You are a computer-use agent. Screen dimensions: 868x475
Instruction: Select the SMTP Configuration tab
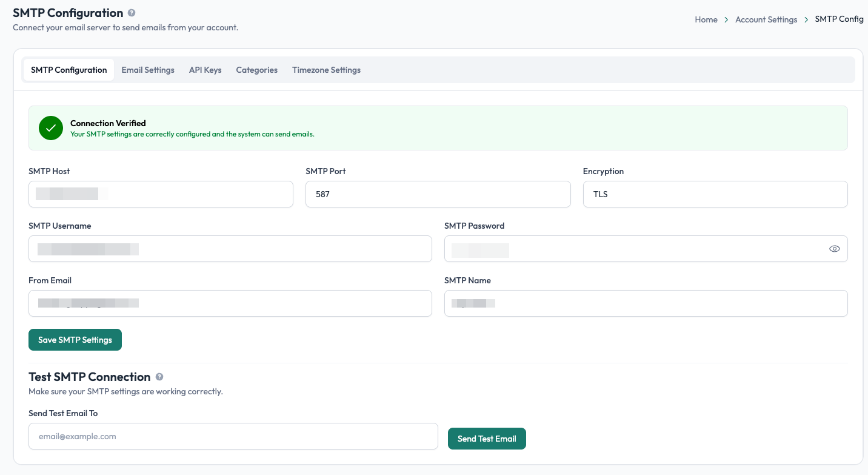click(x=68, y=70)
